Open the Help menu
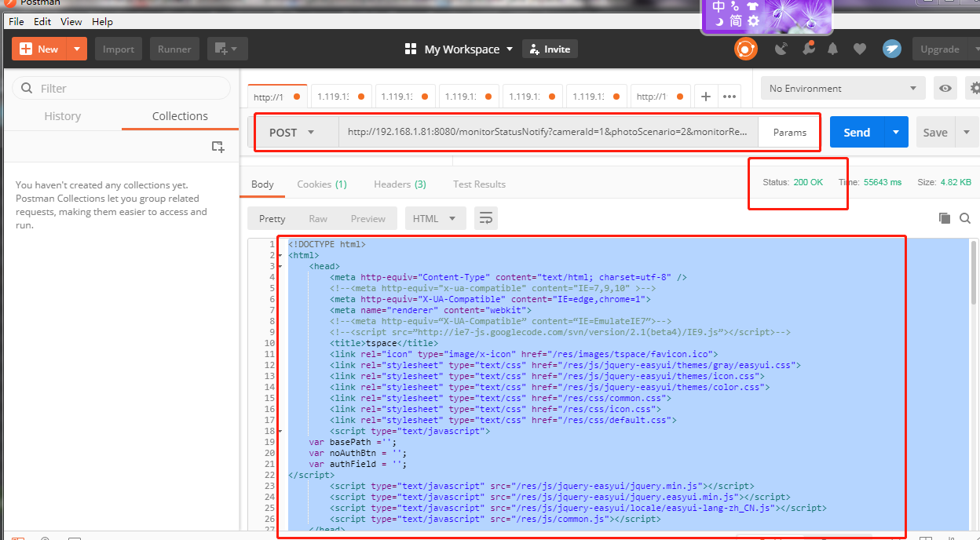The image size is (980, 540). [102, 21]
